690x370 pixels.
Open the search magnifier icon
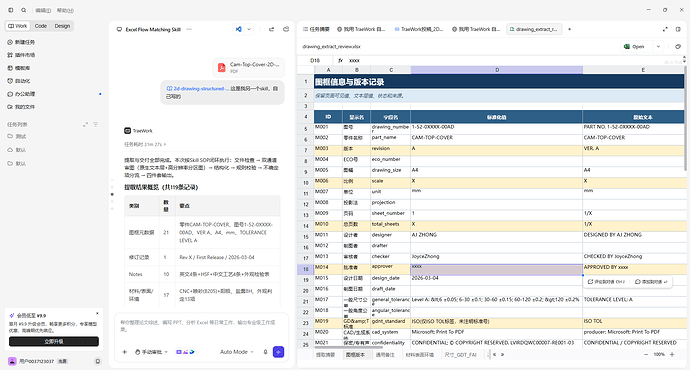[x=24, y=10]
